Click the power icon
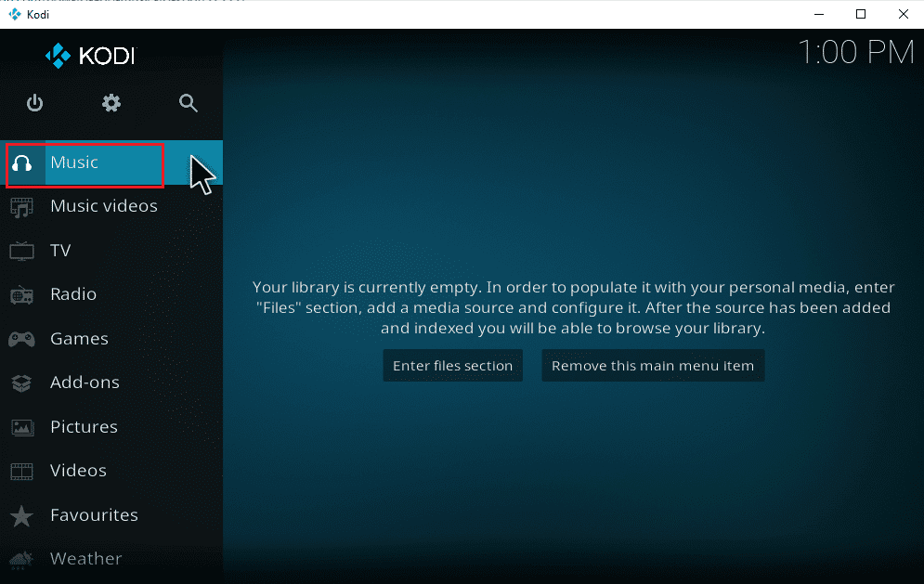Image resolution: width=924 pixels, height=584 pixels. pyautogui.click(x=34, y=103)
